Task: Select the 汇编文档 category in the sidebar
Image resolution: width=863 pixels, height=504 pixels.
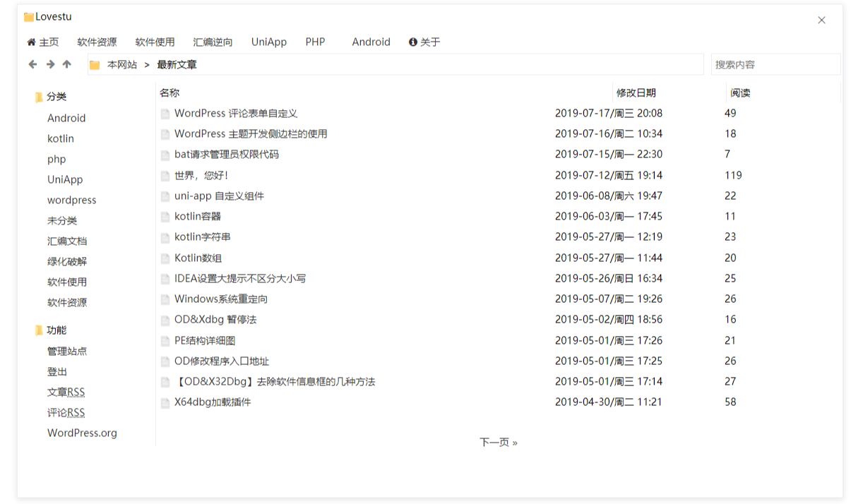Action: [x=67, y=241]
